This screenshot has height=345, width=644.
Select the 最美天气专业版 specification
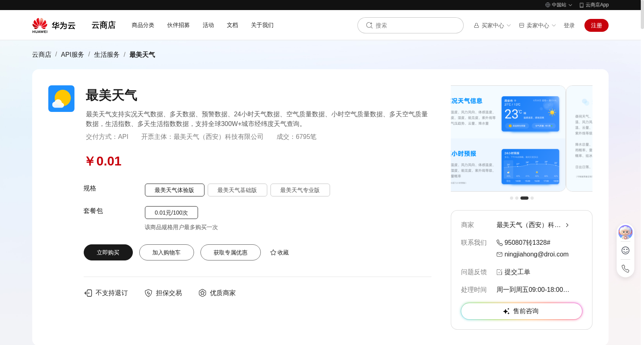click(x=300, y=190)
